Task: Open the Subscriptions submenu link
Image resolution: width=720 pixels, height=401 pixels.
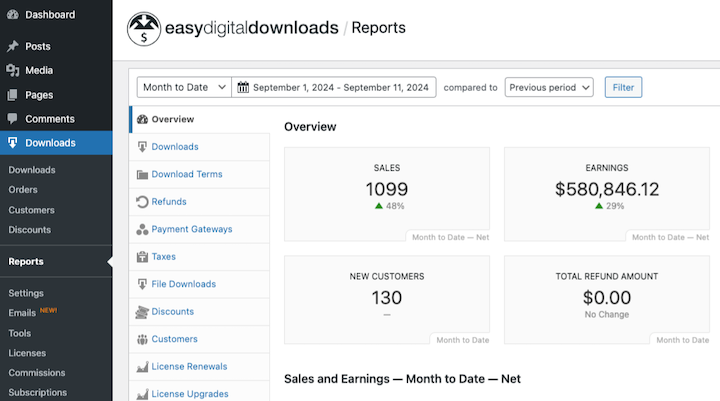Action: point(38,392)
